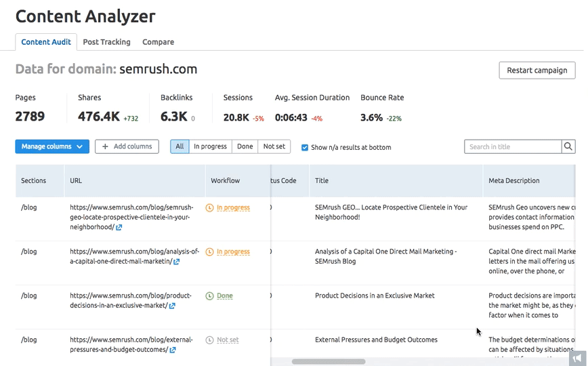Click the search magnifier icon
The height and width of the screenshot is (366, 588).
(x=568, y=146)
